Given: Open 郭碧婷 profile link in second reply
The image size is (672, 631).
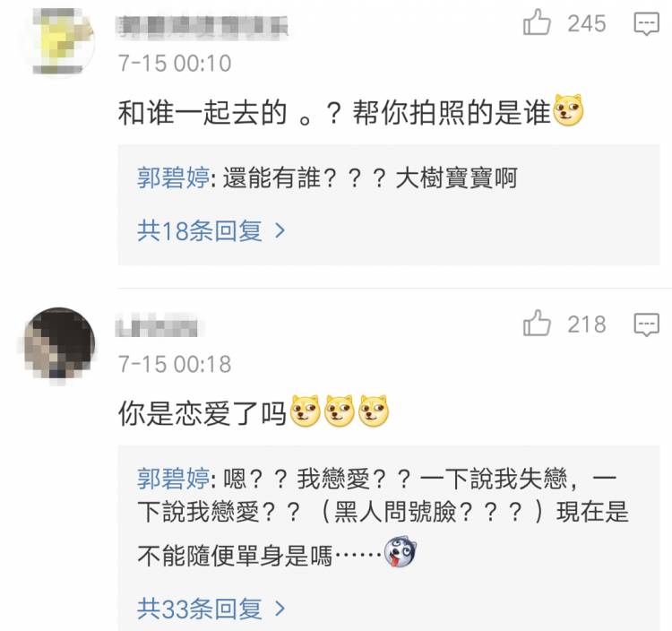Looking at the screenshot, I should tap(173, 479).
